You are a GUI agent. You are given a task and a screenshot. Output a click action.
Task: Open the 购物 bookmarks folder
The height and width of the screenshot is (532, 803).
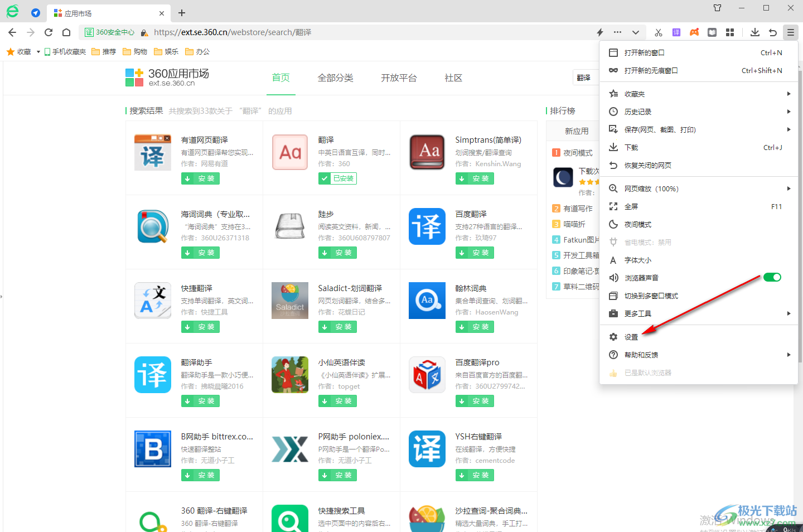[x=135, y=52]
